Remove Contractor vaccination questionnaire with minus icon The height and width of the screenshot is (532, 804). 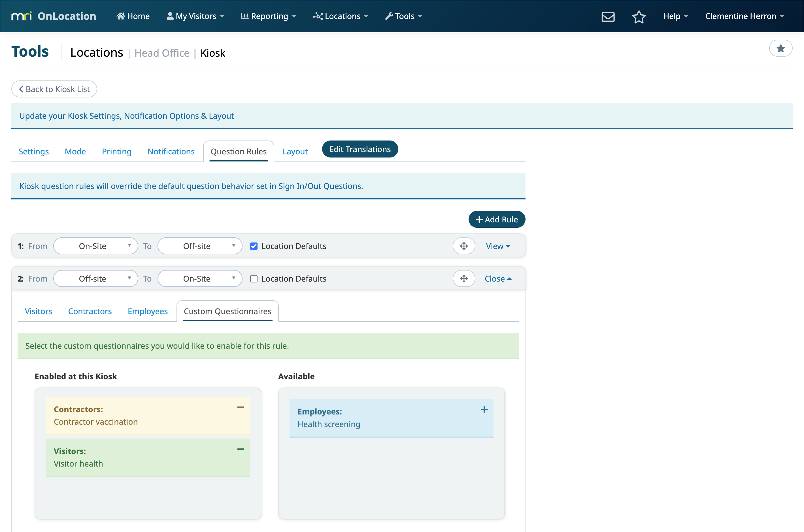click(x=241, y=407)
